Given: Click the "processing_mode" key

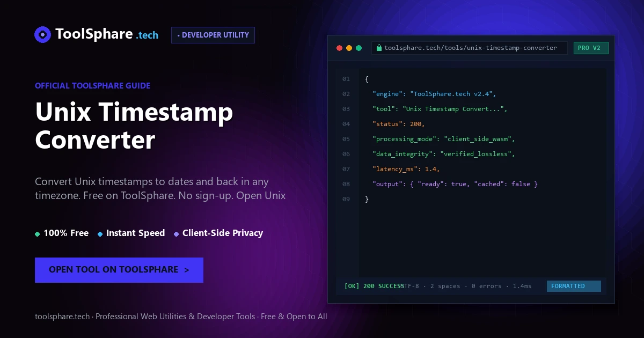Looking at the screenshot, I should tap(404, 139).
